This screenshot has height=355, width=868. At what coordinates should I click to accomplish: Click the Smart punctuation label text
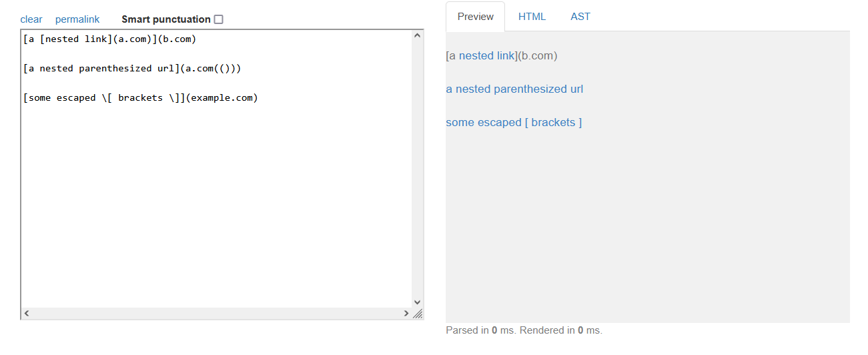pos(165,19)
